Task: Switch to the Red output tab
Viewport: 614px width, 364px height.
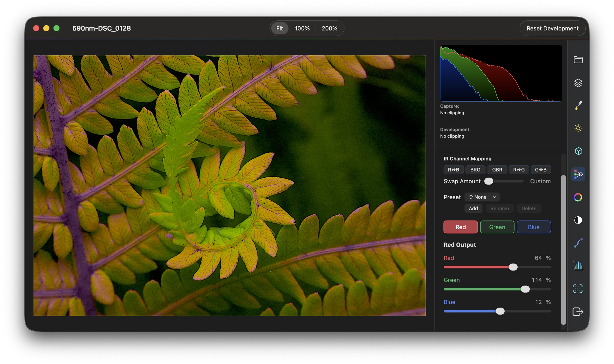Action: tap(460, 227)
